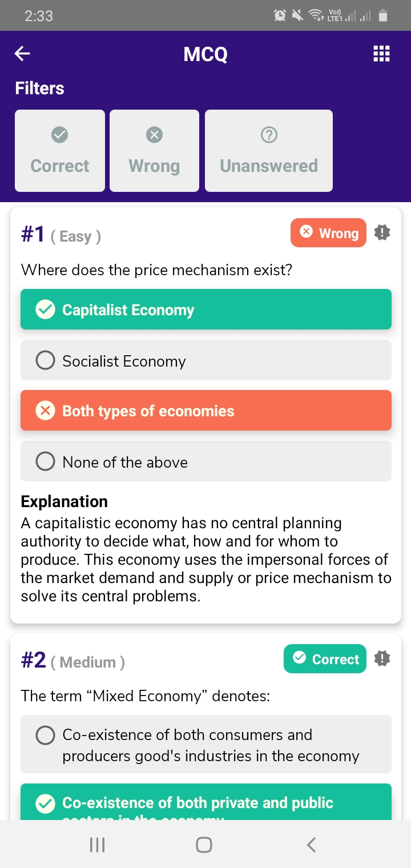Tap the Explanation text of question 1
411x868 pixels.
(x=205, y=560)
